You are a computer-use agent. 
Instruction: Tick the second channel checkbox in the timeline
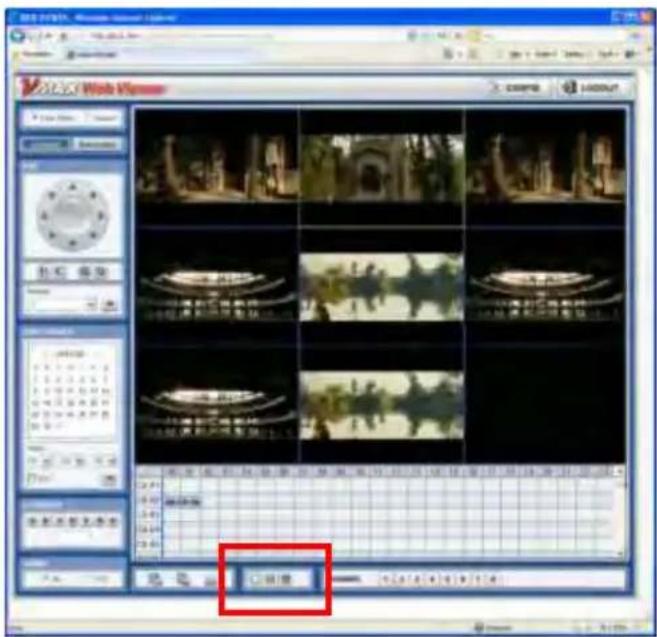[143, 500]
